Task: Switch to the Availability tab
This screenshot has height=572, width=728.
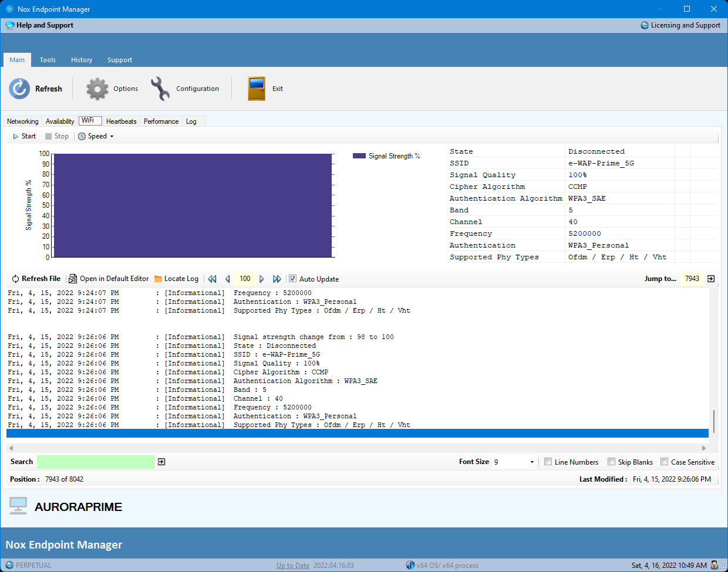Action: [60, 121]
